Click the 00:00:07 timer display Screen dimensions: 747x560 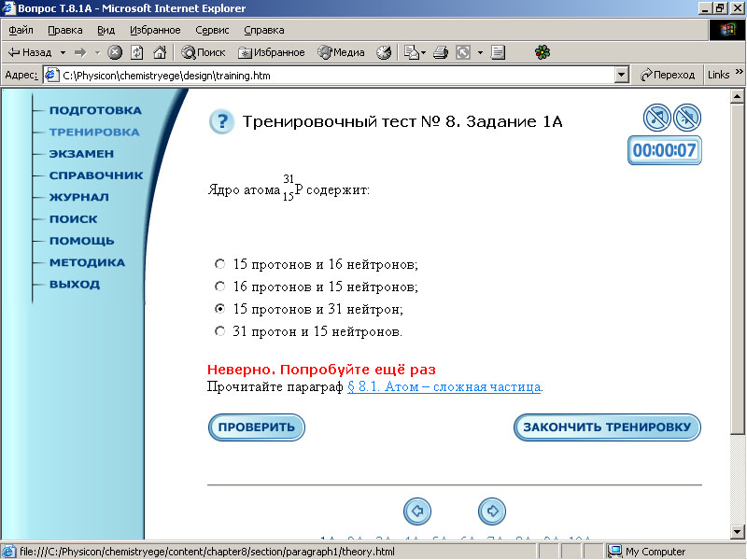click(x=665, y=150)
